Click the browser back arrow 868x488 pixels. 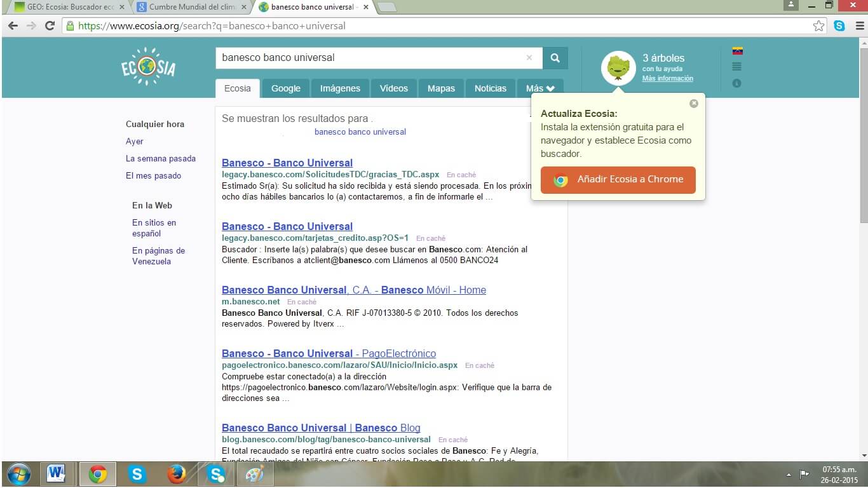pos(13,26)
